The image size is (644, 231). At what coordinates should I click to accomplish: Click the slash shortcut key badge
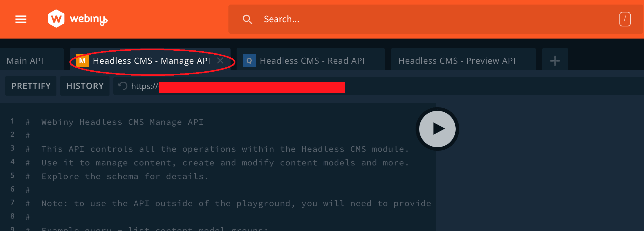click(625, 19)
